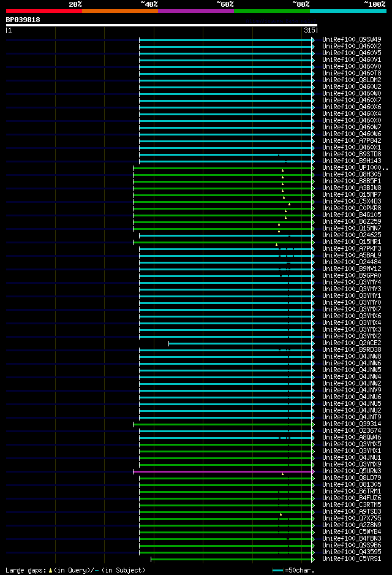Select label UniRef100_Q8LD79
392x575 pixels.
pyautogui.click(x=352, y=478)
